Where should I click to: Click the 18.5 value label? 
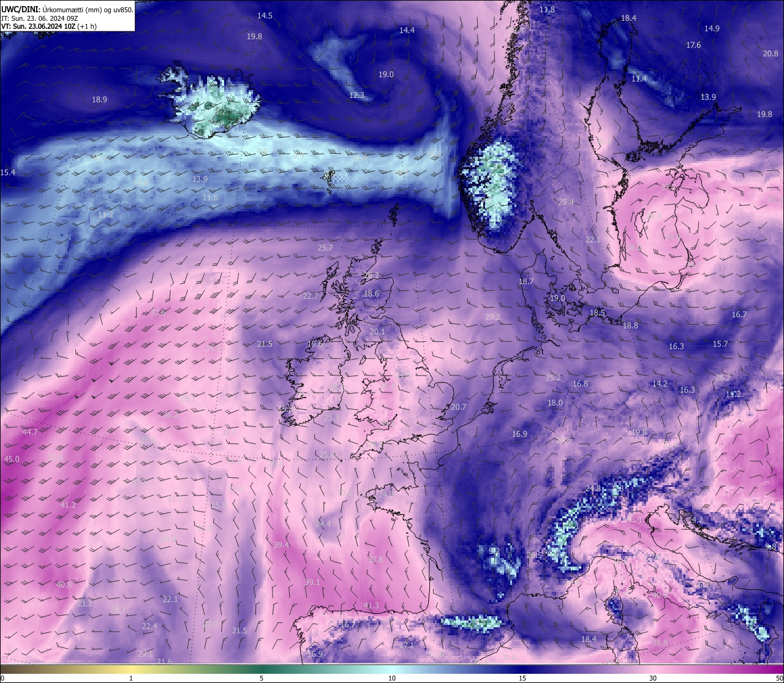(597, 313)
